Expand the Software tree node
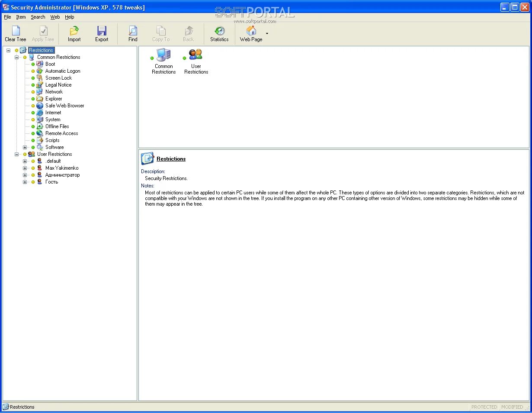Viewport: 532px width, 413px height. coord(25,147)
